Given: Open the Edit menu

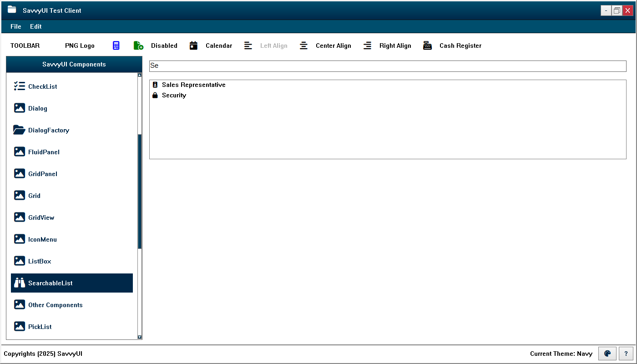Looking at the screenshot, I should click(36, 26).
